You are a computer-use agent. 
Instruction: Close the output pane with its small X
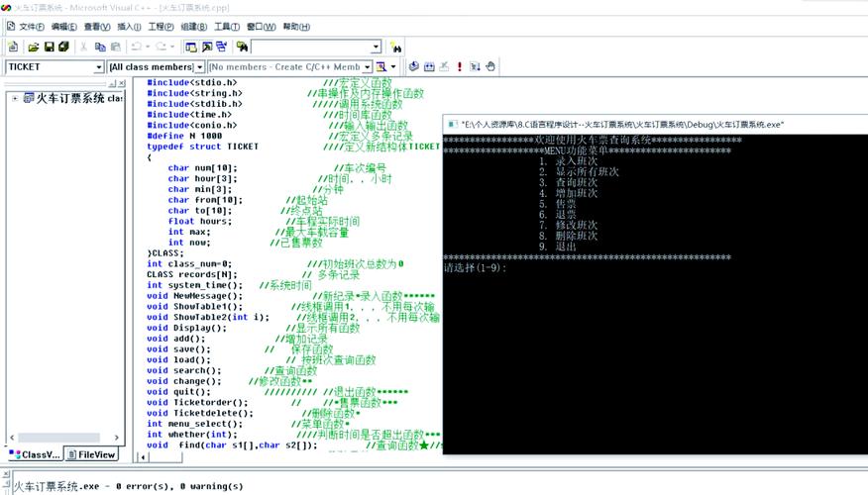[6, 474]
